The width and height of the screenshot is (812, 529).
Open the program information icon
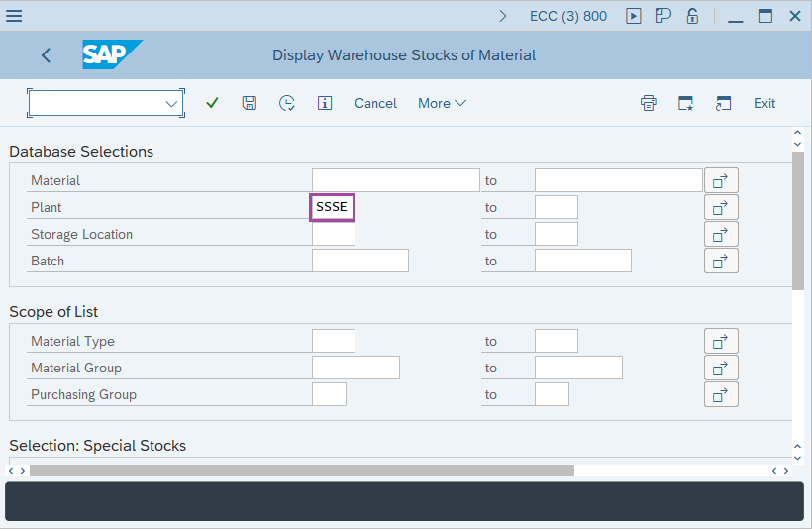click(x=324, y=103)
